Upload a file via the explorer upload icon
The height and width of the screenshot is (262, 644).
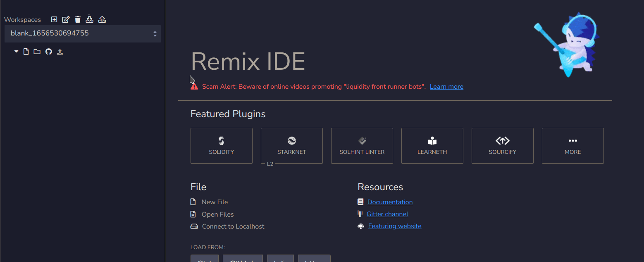tap(60, 52)
